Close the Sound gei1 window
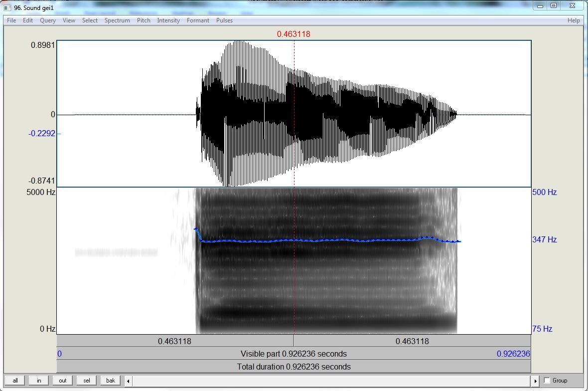This screenshot has width=588, height=391. pos(572,5)
